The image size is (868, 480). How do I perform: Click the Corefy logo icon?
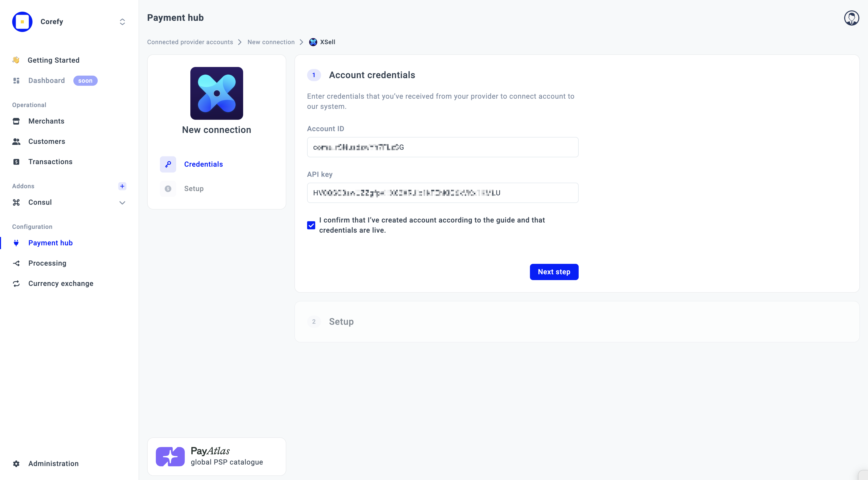coord(22,22)
